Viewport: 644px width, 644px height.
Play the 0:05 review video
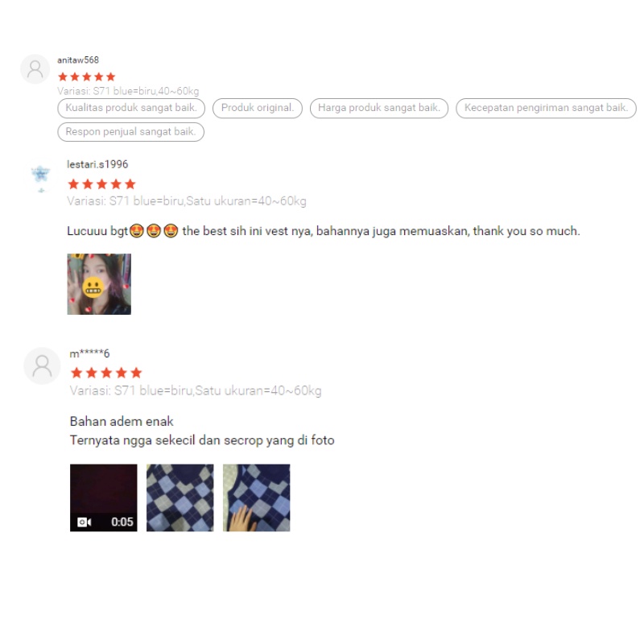tap(104, 497)
